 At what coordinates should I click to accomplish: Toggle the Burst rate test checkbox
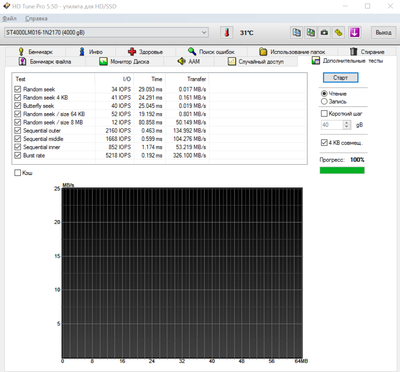point(18,155)
